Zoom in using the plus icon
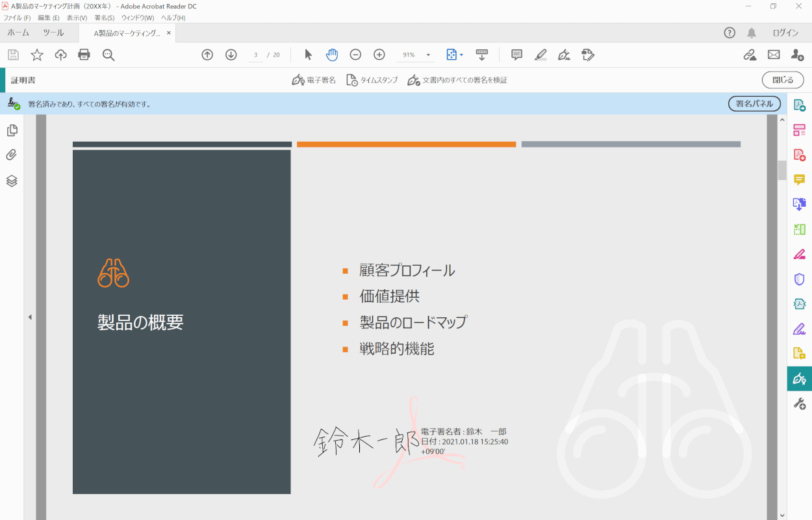812x520 pixels. [379, 55]
